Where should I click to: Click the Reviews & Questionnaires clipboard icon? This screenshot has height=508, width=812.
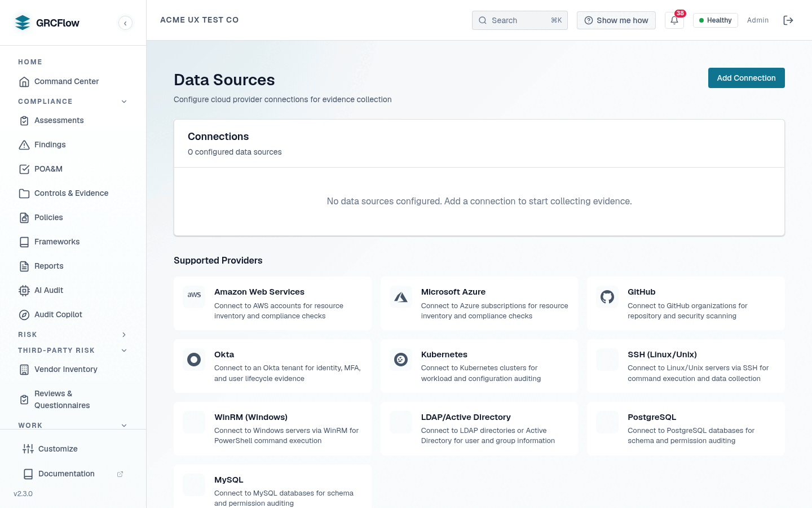(x=24, y=400)
